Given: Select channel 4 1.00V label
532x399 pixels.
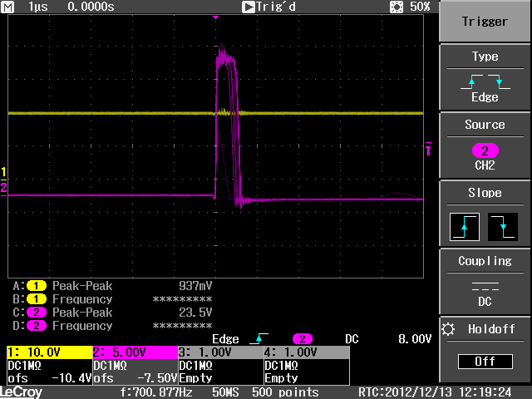Looking at the screenshot, I should (x=307, y=352).
